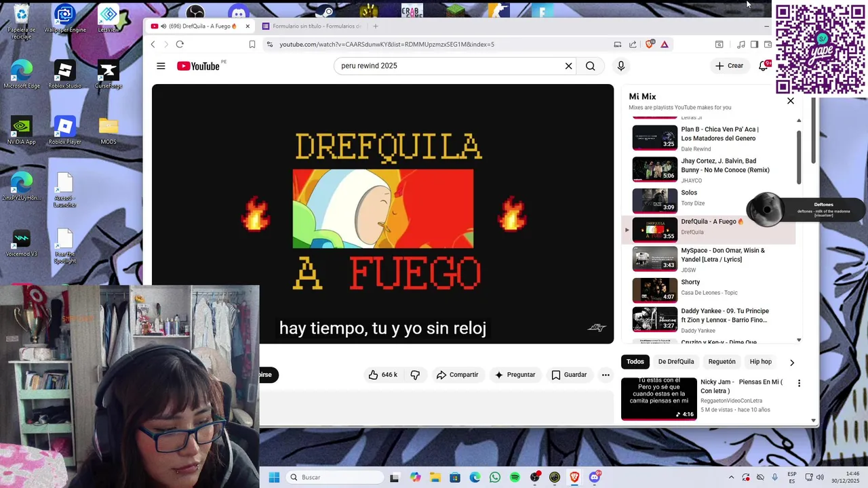The height and width of the screenshot is (488, 868).
Task: Bookmark this page with the bookmark icon
Action: pyautogui.click(x=252, y=44)
